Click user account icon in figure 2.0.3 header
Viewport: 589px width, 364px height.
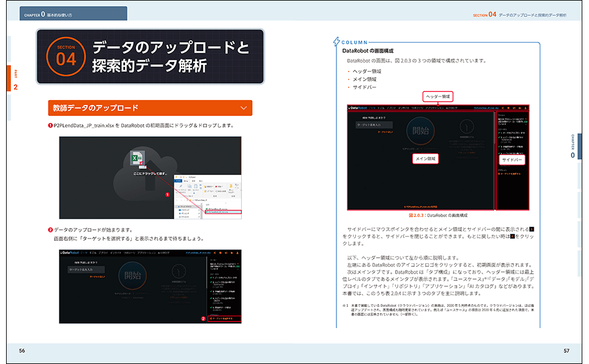click(x=525, y=108)
